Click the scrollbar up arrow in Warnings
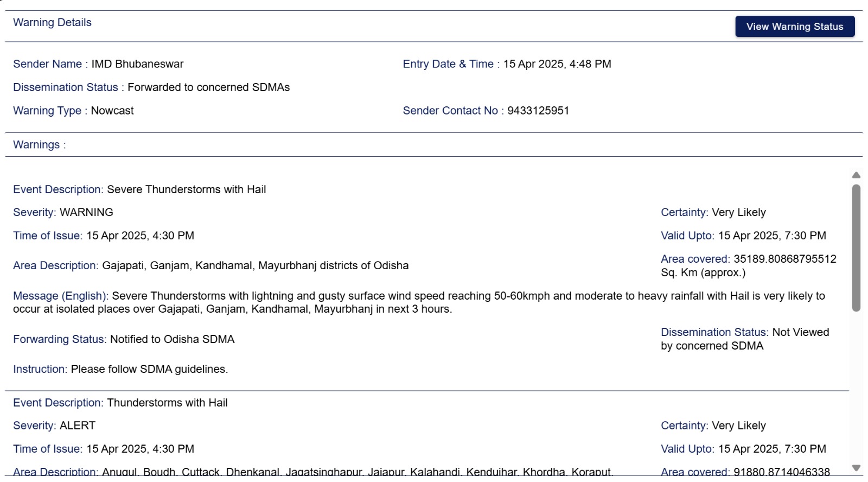The image size is (868, 482). click(x=856, y=175)
